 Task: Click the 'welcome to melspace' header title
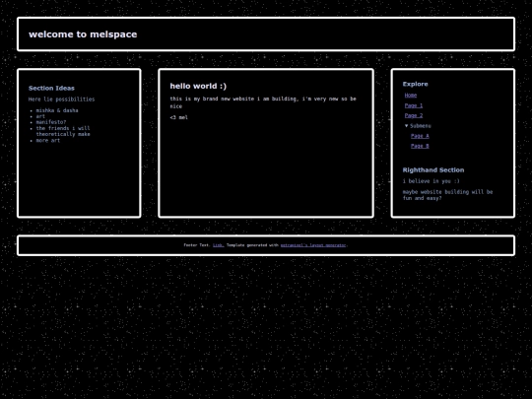(83, 34)
